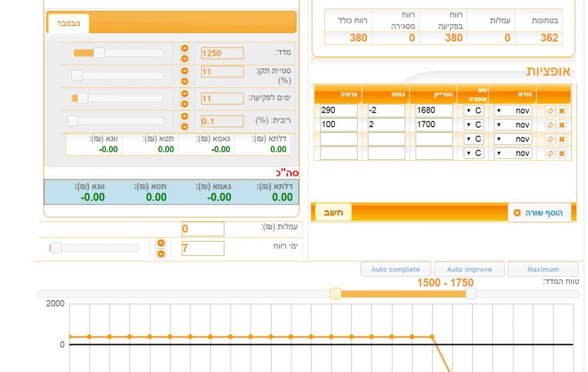Delete the 1680 strike option row

point(562,111)
